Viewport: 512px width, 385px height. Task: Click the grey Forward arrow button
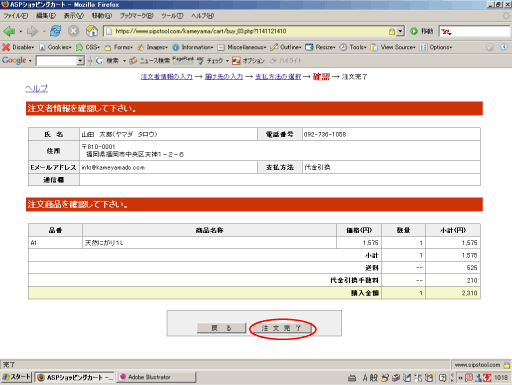point(33,31)
